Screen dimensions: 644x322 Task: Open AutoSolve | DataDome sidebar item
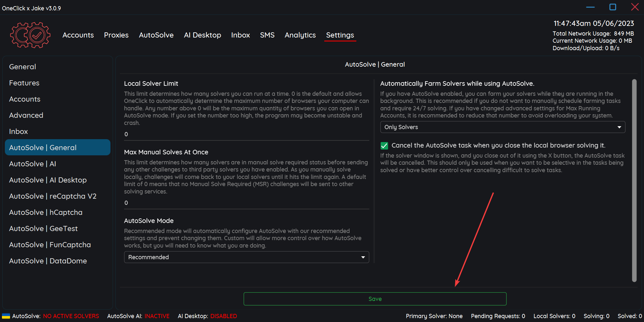point(48,261)
